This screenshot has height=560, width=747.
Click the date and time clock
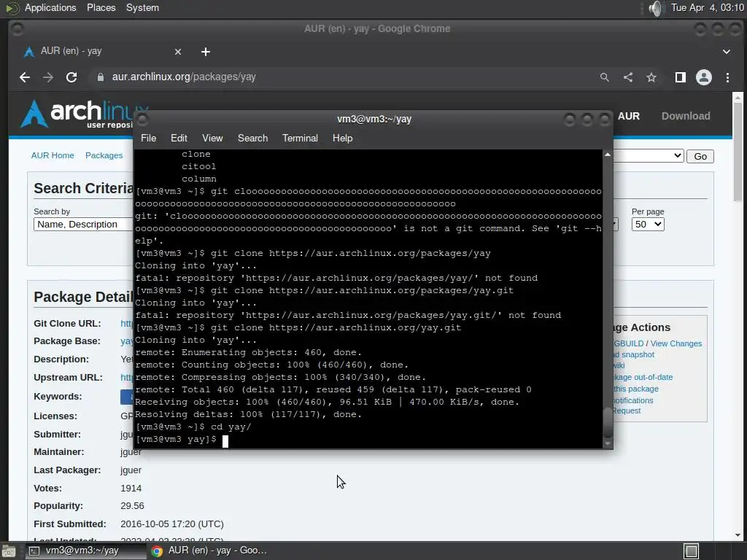point(707,7)
